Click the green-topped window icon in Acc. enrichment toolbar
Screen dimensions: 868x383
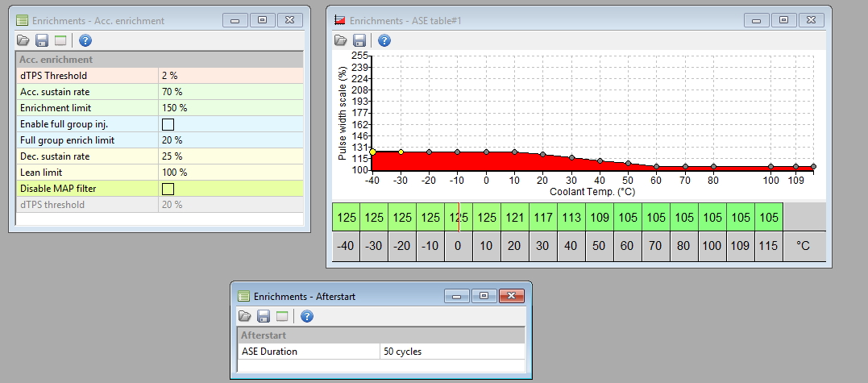coord(60,40)
